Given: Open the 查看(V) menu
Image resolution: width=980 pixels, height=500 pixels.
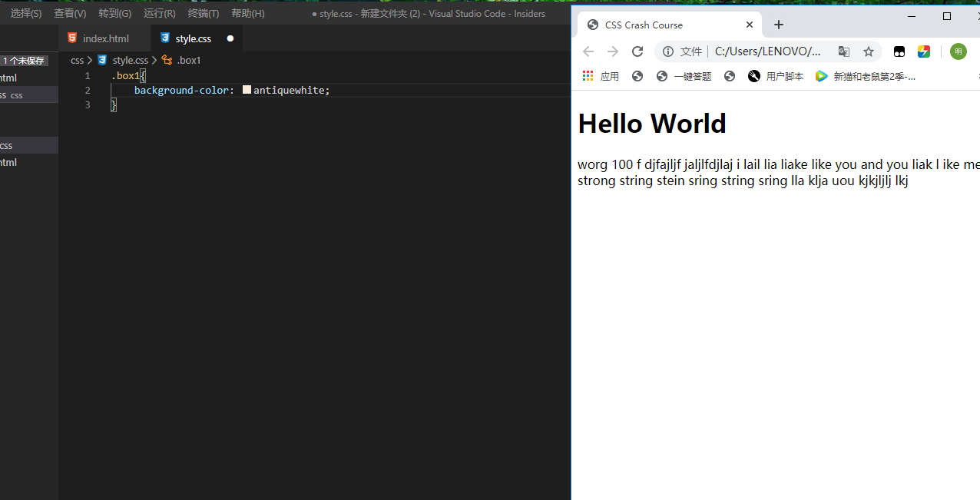Looking at the screenshot, I should (70, 14).
